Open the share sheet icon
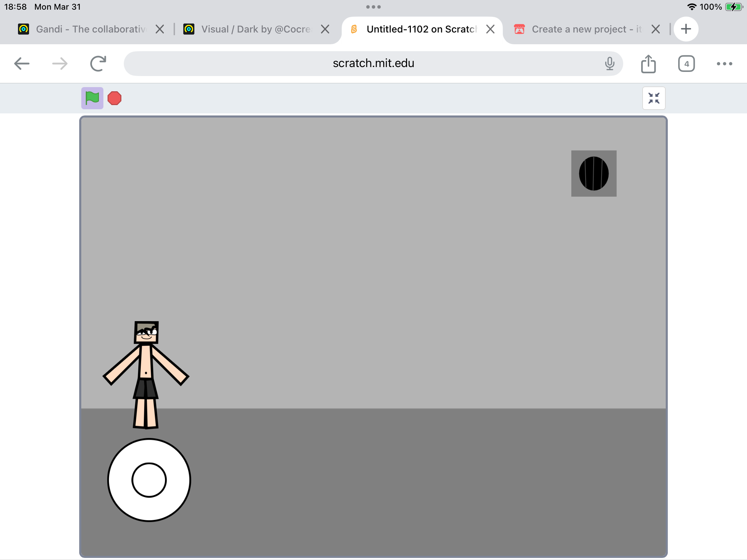This screenshot has width=747, height=560. coord(648,64)
